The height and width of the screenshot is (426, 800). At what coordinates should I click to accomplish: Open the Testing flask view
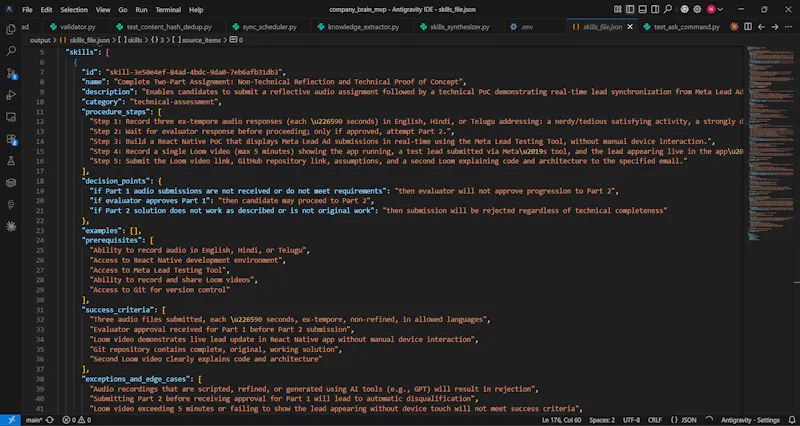point(11,161)
